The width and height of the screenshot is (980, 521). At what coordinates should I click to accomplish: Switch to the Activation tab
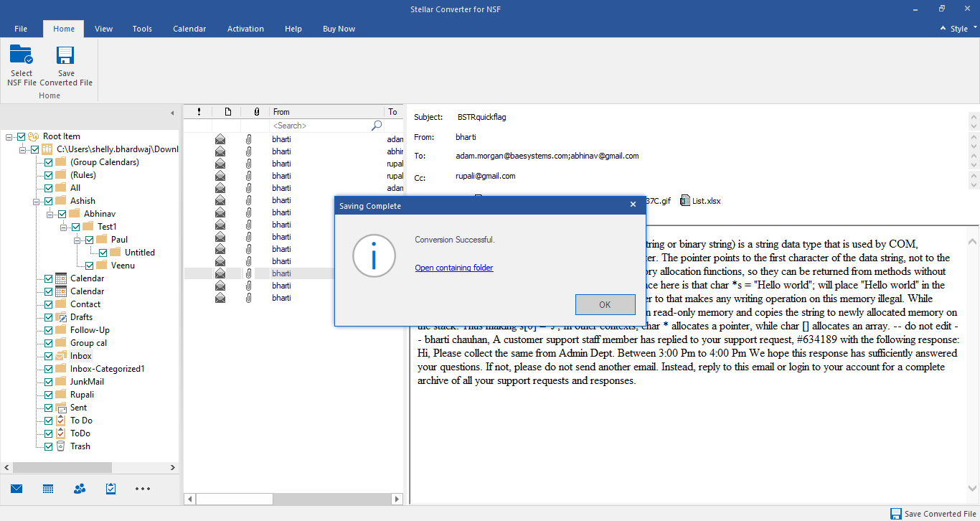point(245,29)
